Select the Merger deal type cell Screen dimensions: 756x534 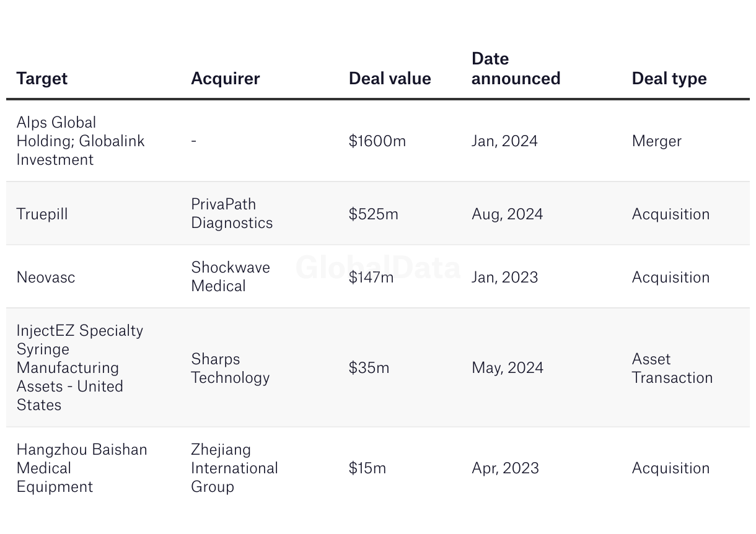coord(656,141)
